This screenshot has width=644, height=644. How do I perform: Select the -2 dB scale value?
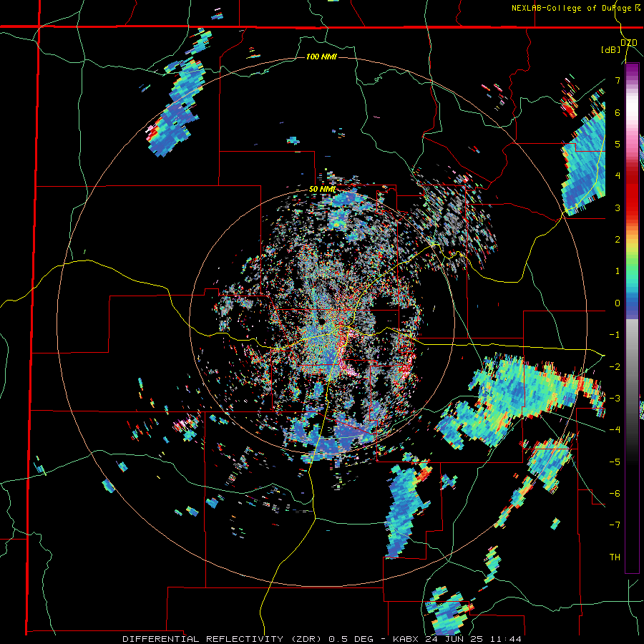coord(615,366)
